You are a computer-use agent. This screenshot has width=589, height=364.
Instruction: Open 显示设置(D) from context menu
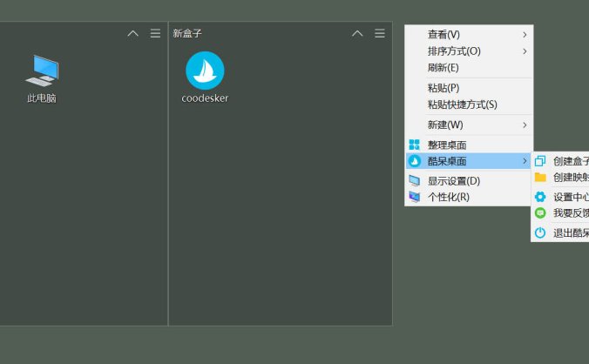[x=469, y=181]
